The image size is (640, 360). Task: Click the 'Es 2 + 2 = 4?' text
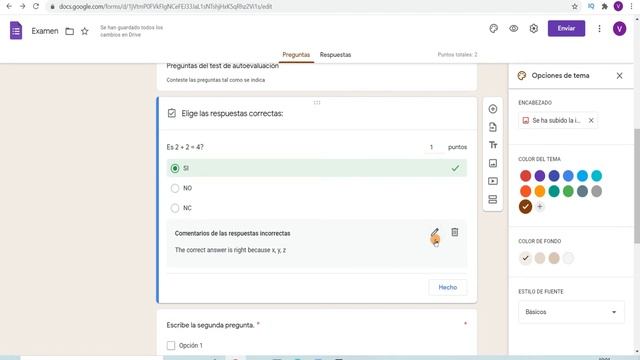pyautogui.click(x=185, y=147)
